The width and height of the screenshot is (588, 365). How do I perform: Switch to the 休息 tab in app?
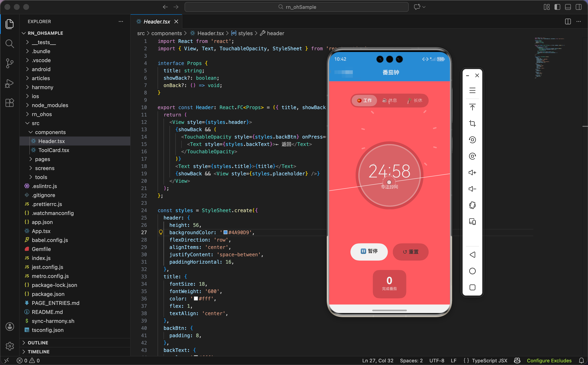[390, 100]
